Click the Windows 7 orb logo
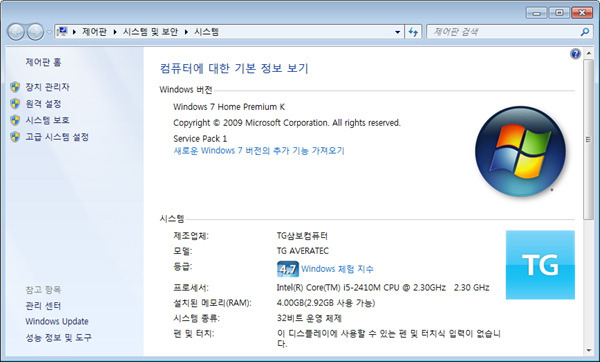600x362 pixels. click(520, 151)
